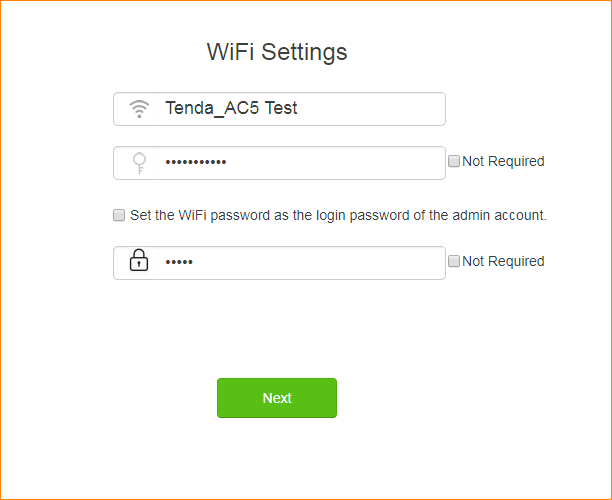Focus the WiFi password input field

(x=300, y=162)
